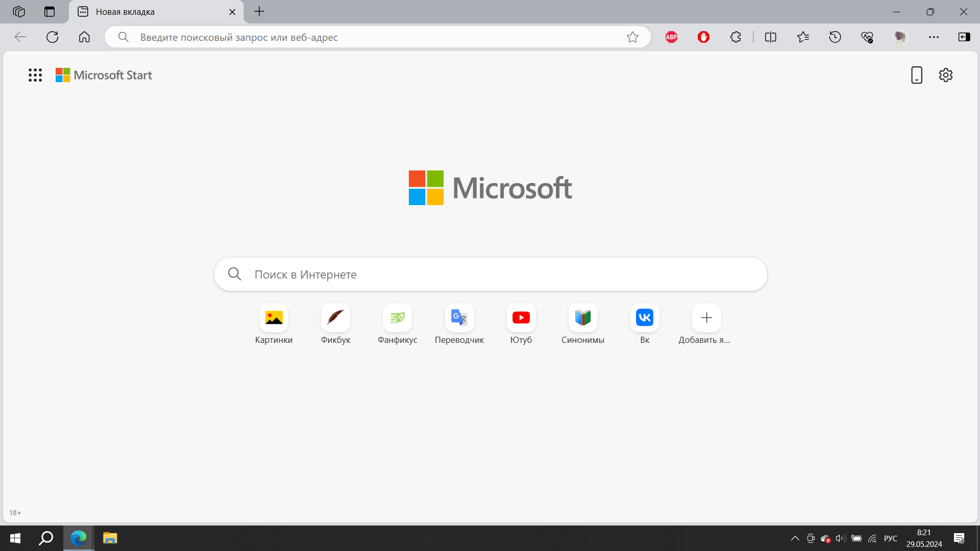Open page settings gear

(x=946, y=75)
